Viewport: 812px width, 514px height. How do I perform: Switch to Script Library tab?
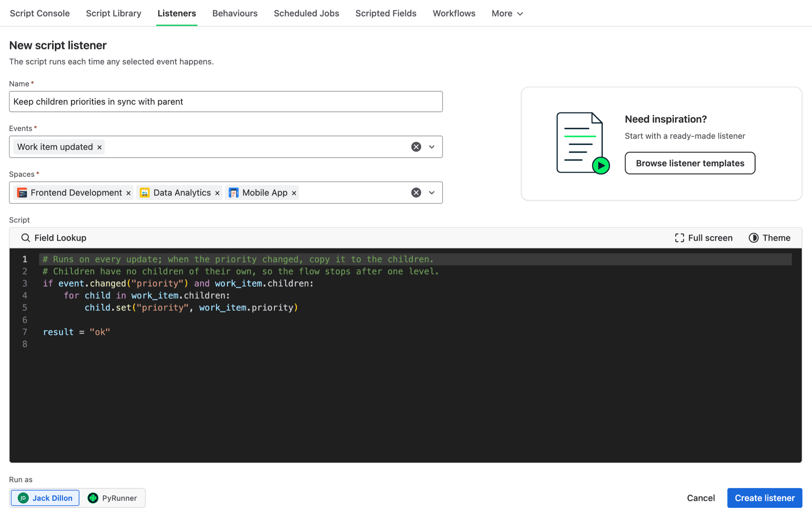click(113, 13)
